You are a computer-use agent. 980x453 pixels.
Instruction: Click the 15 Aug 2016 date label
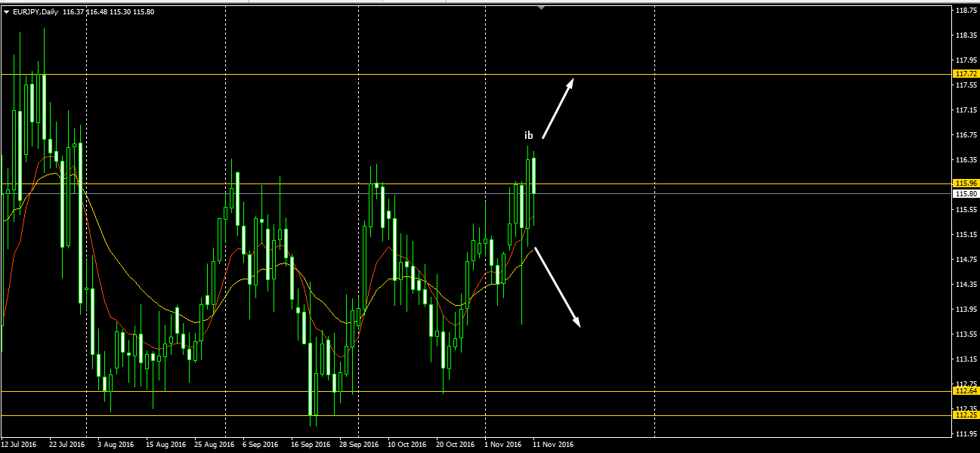[165, 445]
